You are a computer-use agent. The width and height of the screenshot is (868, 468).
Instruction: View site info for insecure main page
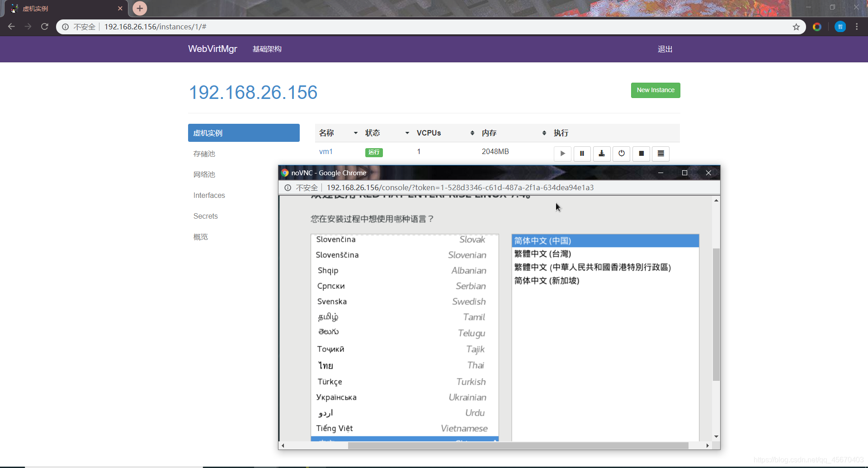coord(66,27)
